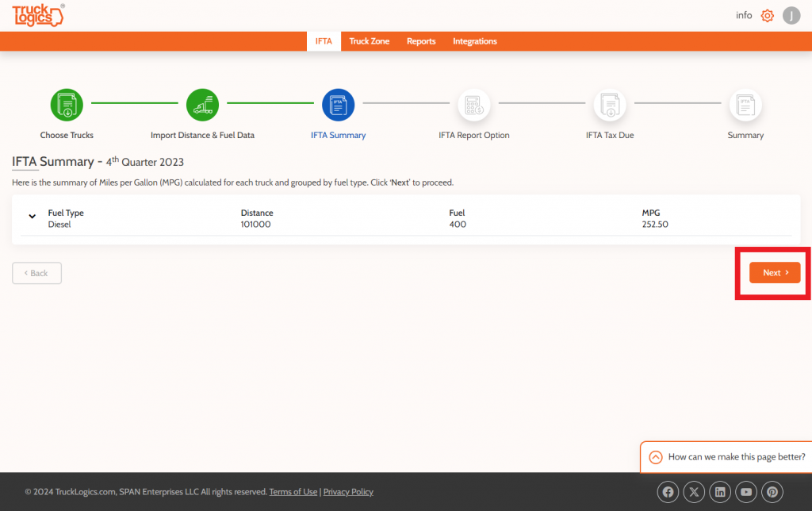Click the Distance value 101000

(256, 225)
